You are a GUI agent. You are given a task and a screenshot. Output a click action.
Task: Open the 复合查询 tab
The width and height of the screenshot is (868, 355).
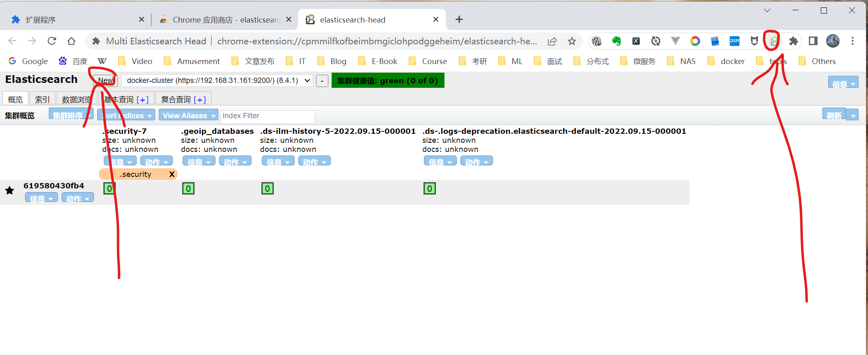(183, 99)
